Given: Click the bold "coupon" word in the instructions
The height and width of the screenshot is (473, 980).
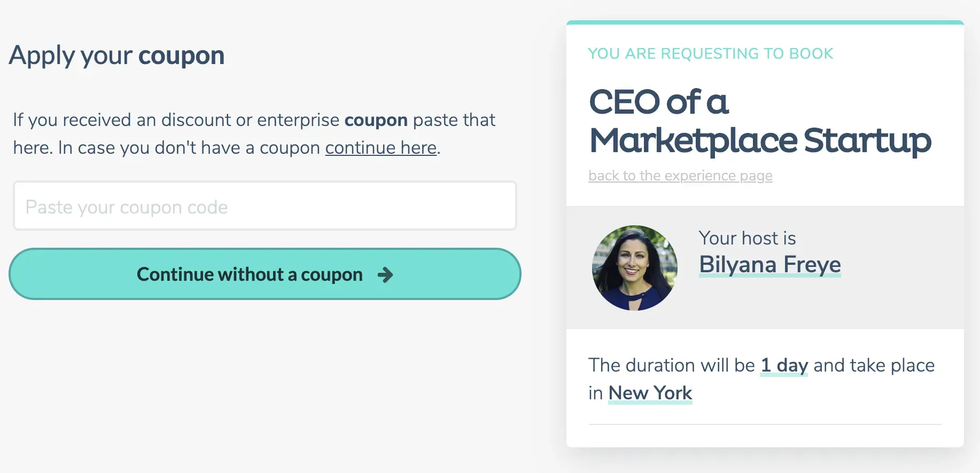Looking at the screenshot, I should coord(376,120).
